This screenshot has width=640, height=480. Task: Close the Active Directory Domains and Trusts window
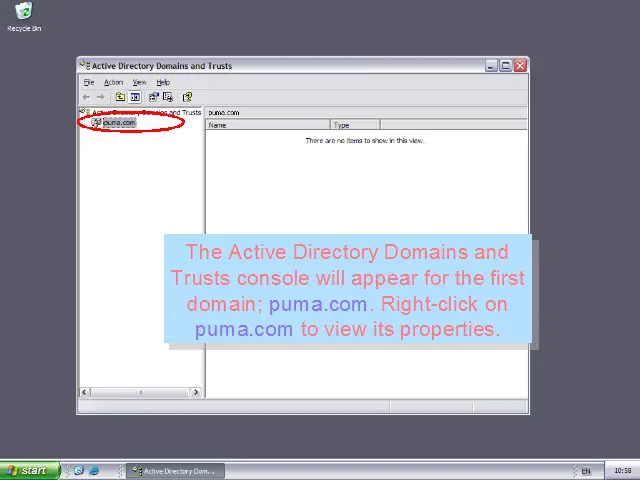tap(520, 66)
